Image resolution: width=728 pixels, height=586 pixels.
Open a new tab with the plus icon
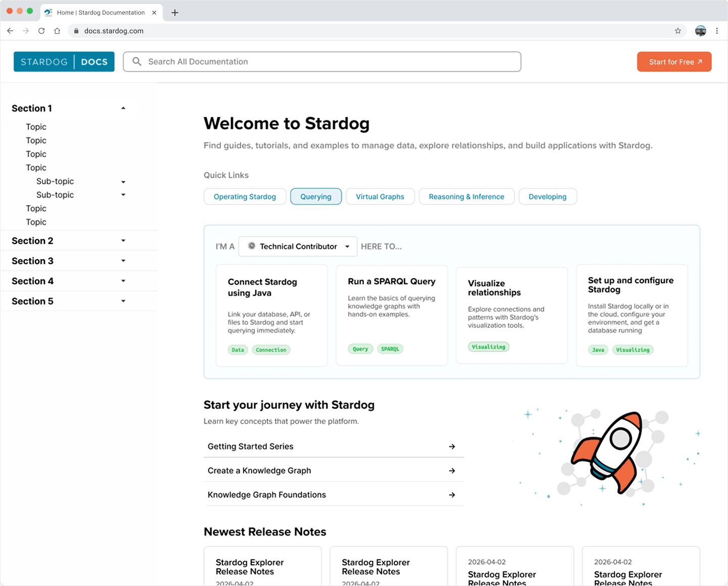(x=175, y=13)
